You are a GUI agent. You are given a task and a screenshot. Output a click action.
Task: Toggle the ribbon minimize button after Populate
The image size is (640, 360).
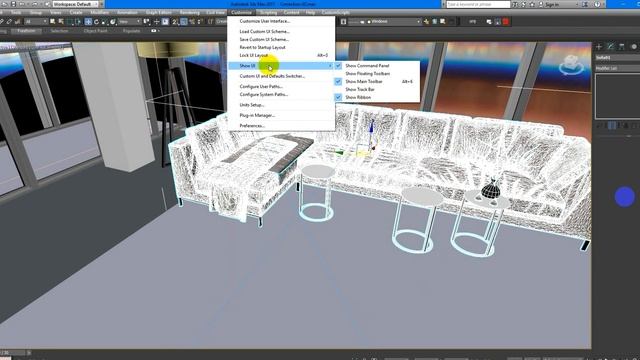pyautogui.click(x=154, y=31)
